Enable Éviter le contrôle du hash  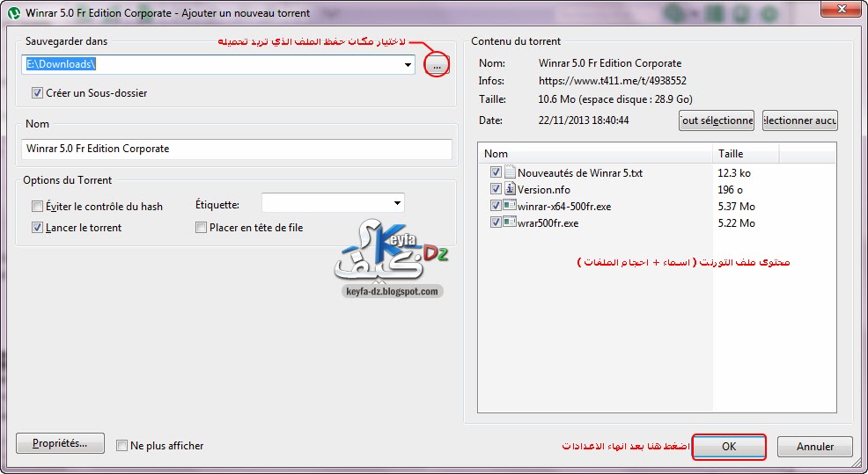(37, 207)
